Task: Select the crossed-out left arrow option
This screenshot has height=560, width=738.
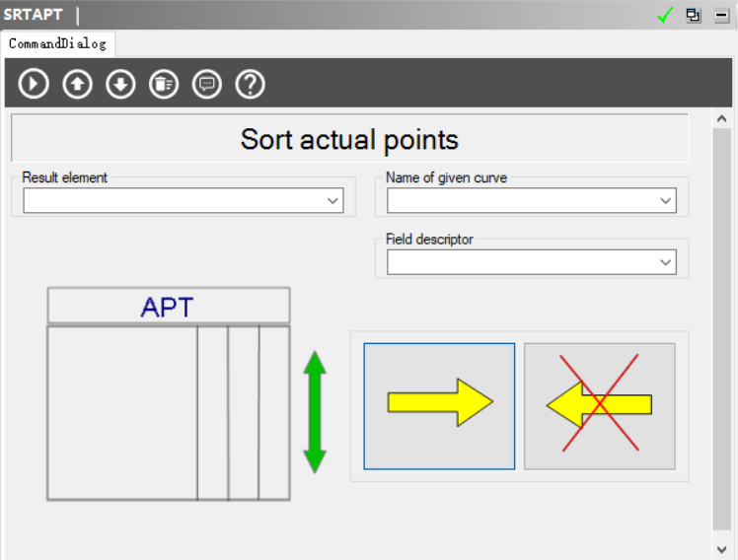Action: 600,406
